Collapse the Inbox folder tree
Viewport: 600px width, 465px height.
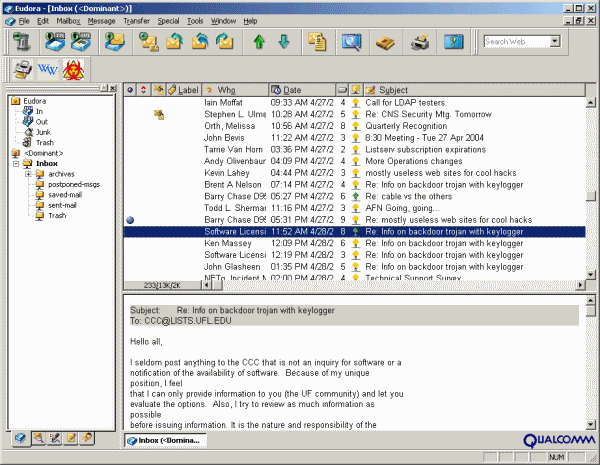16,163
